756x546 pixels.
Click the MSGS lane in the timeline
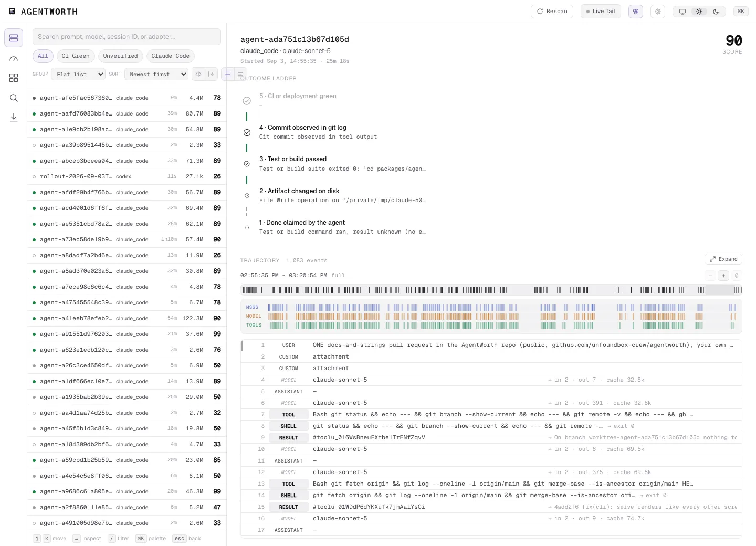click(491, 308)
